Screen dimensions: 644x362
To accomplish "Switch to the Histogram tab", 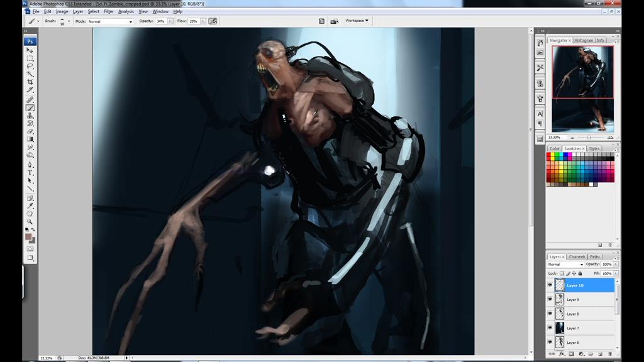I will point(583,40).
